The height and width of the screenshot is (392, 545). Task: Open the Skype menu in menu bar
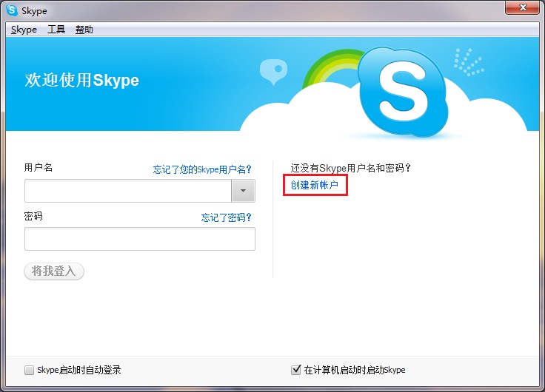click(24, 30)
